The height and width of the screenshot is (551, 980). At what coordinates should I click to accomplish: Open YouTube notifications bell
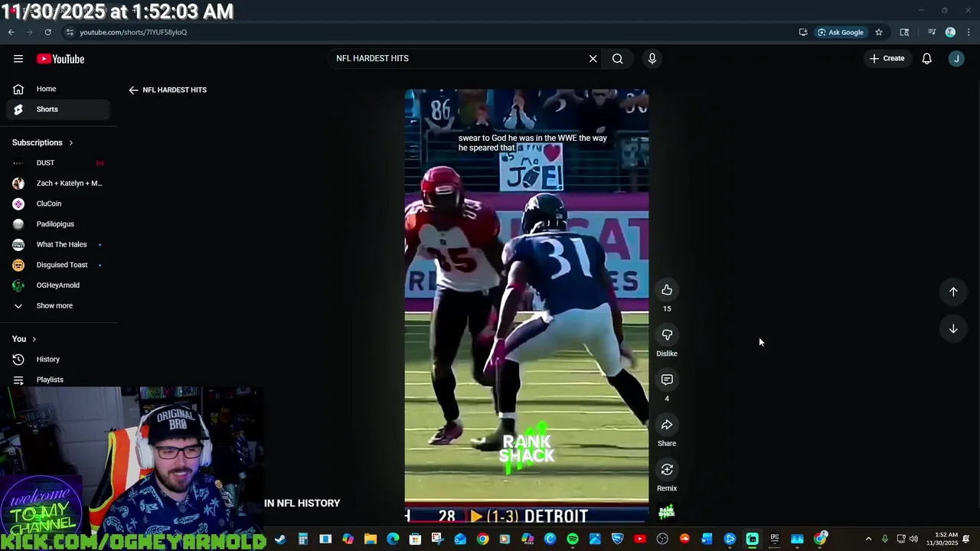click(x=926, y=59)
